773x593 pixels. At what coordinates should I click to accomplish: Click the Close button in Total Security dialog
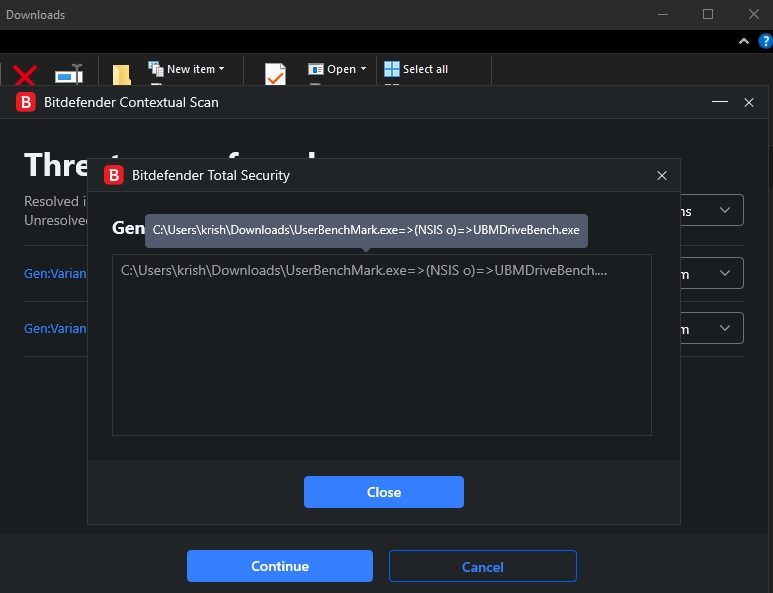click(x=384, y=492)
